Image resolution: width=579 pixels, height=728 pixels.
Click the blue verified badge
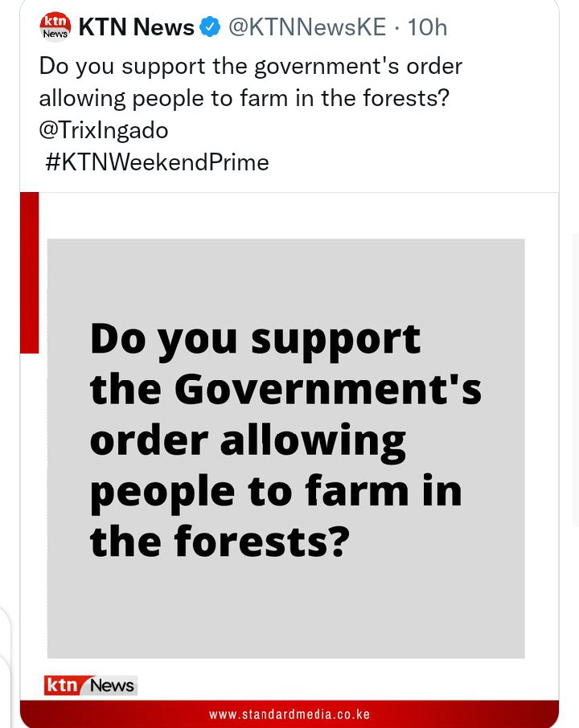210,27
